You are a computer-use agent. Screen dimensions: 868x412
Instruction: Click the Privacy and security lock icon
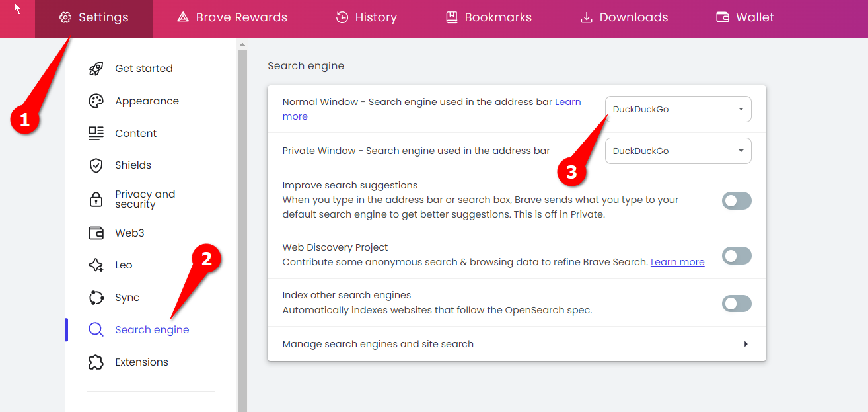pyautogui.click(x=96, y=199)
